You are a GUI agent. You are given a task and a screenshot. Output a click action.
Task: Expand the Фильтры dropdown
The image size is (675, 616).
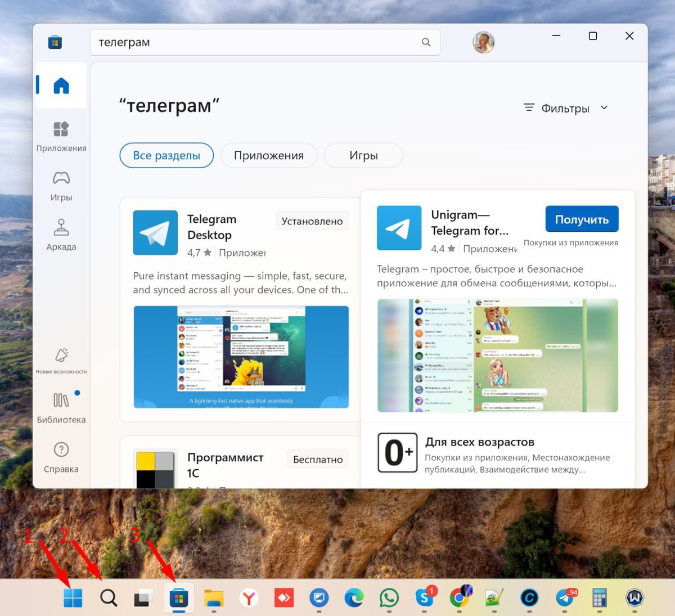pyautogui.click(x=565, y=108)
